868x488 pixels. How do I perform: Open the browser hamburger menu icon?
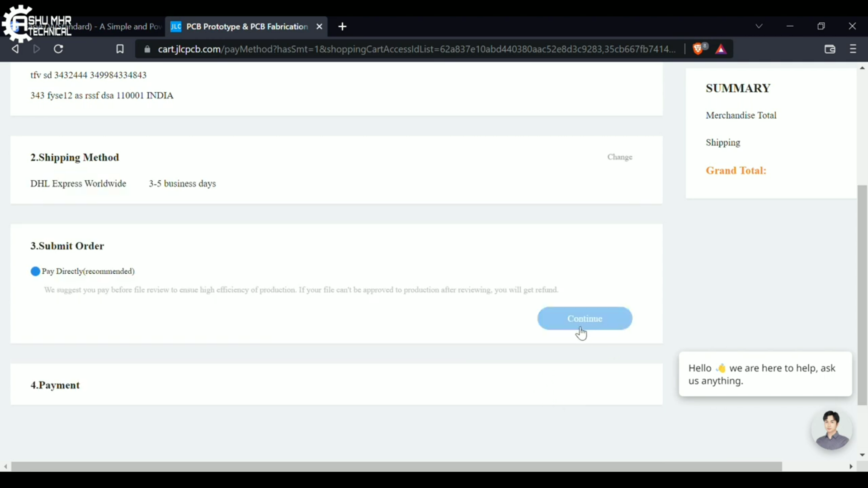pos(853,49)
